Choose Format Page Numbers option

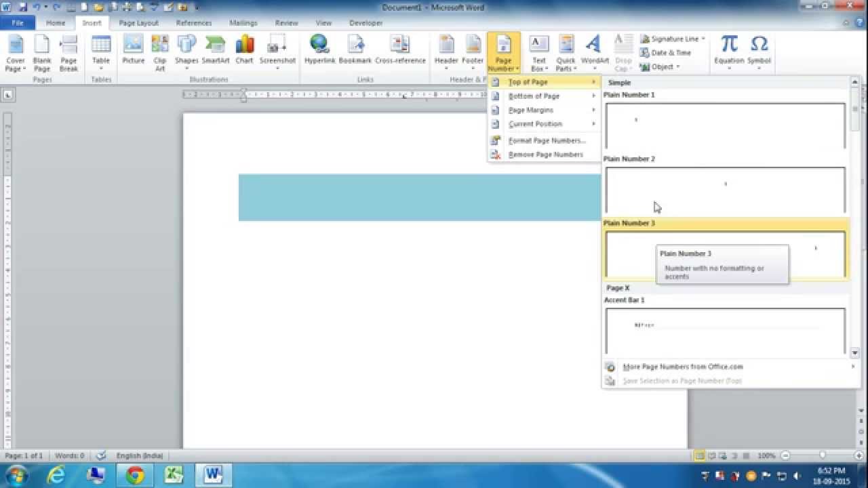[544, 140]
